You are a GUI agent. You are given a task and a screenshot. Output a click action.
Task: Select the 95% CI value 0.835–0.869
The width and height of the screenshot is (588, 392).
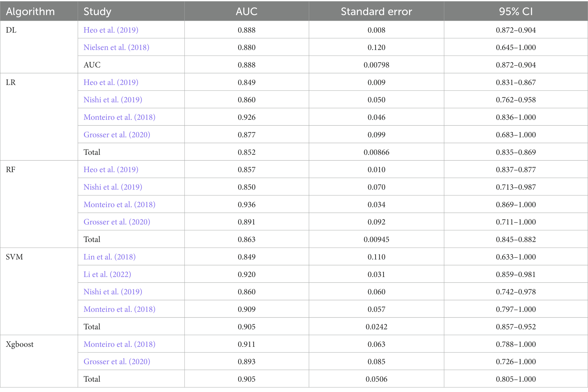tap(516, 152)
